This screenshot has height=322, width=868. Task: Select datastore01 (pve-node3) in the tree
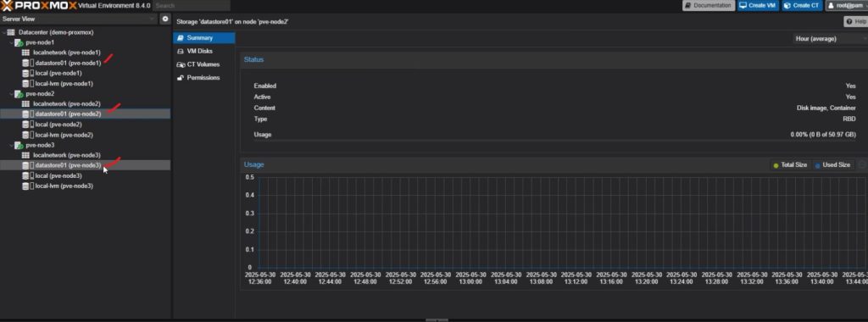(x=86, y=165)
